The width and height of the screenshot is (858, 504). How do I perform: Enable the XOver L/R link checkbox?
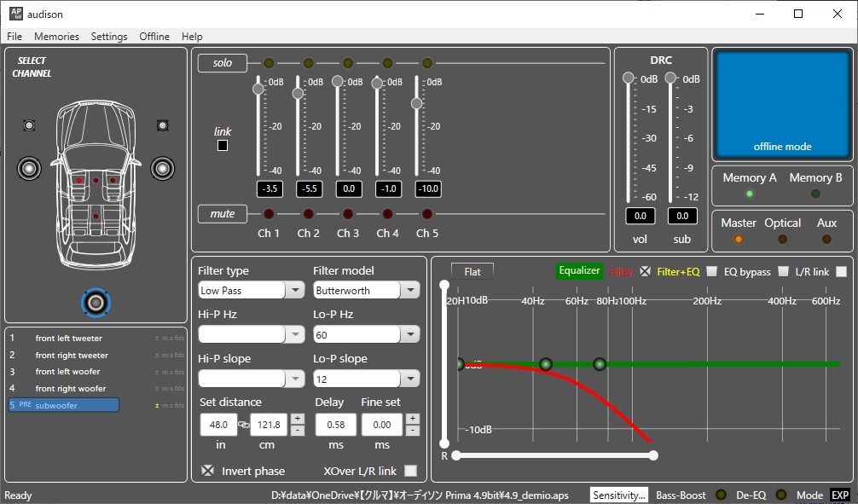point(411,471)
